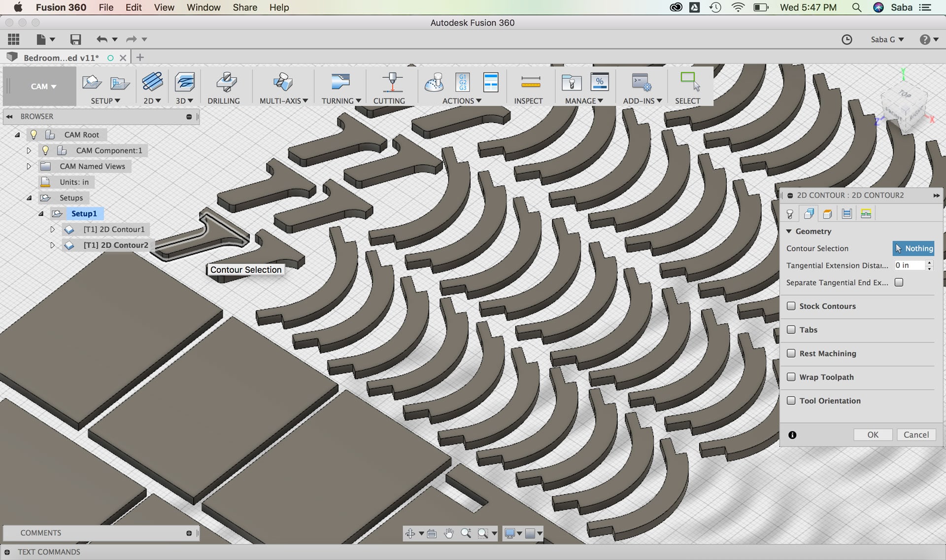Viewport: 946px width, 560px height.
Task: Expand the 2D Contour1 operation
Action: click(52, 230)
